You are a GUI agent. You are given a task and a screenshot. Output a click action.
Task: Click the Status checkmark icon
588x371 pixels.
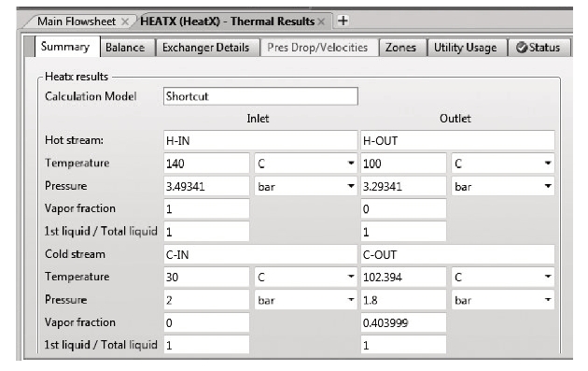(522, 48)
